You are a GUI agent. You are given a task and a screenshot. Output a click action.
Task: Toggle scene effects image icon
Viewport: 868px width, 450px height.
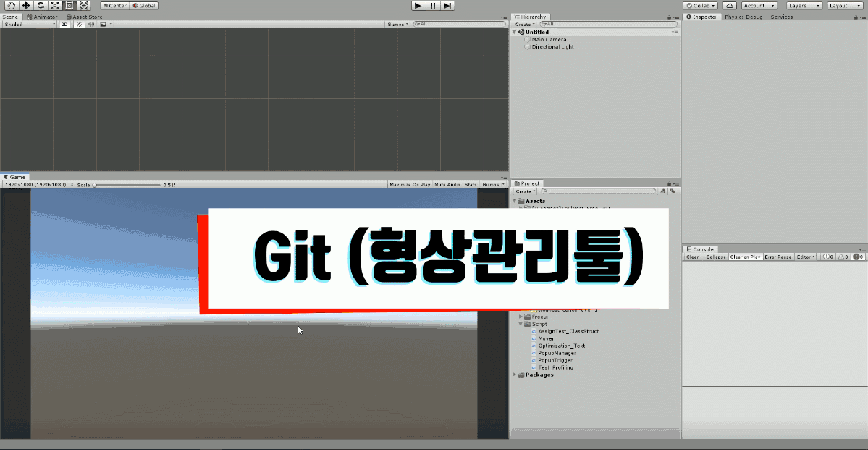[x=103, y=25]
